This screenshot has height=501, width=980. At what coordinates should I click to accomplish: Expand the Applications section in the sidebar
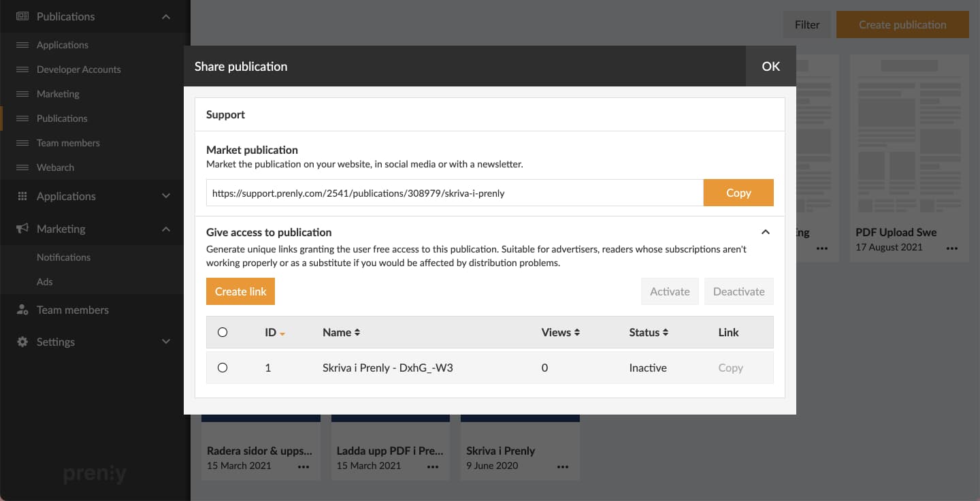click(166, 195)
